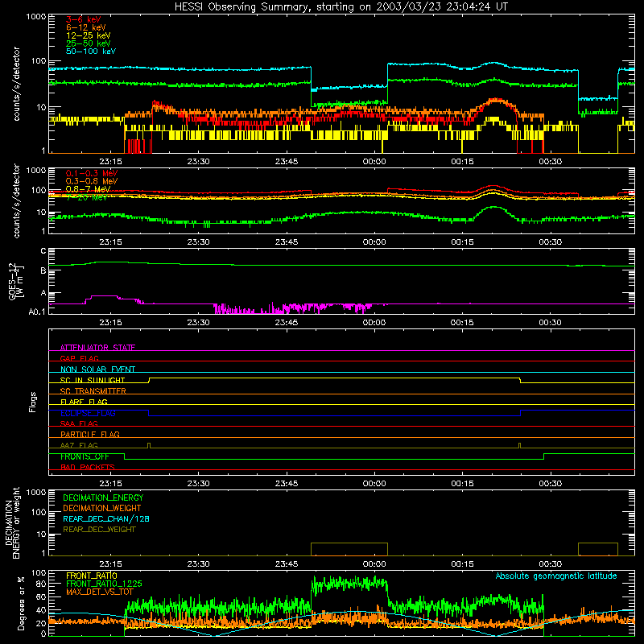
Task: Select the BAD_PACKETS flag label
Action: (x=88, y=467)
